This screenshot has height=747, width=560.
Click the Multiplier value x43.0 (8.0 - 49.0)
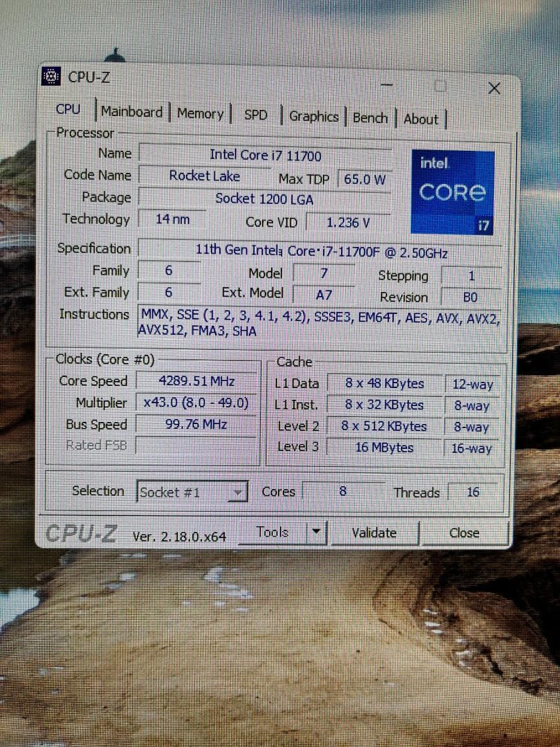196,403
